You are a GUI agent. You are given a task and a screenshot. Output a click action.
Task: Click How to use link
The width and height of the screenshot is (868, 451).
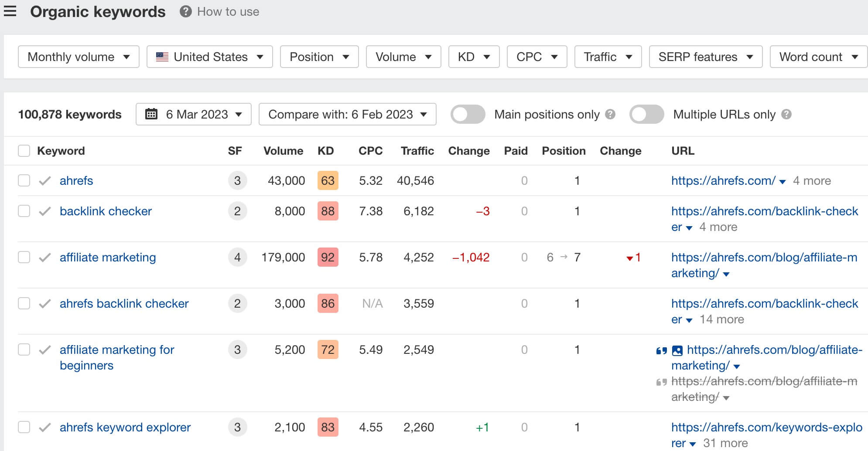[x=228, y=12]
